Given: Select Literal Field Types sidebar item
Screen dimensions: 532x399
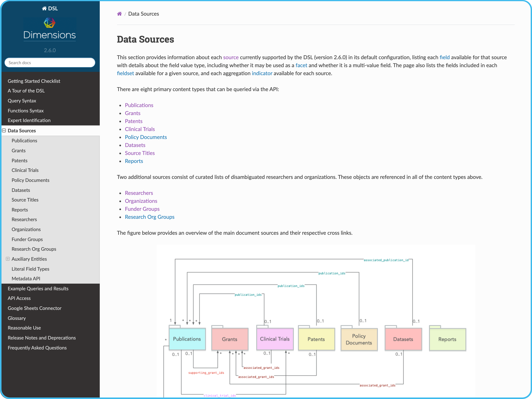Looking at the screenshot, I should coord(30,269).
